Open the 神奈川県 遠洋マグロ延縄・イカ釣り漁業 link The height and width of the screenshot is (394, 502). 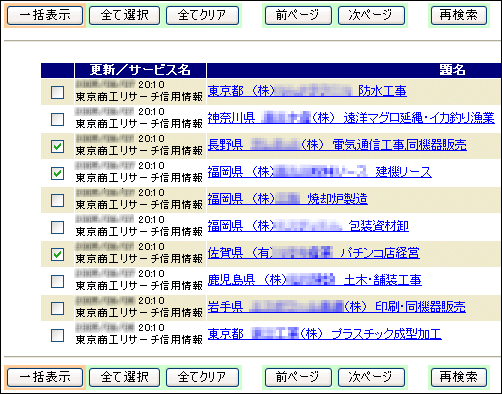coord(351,118)
